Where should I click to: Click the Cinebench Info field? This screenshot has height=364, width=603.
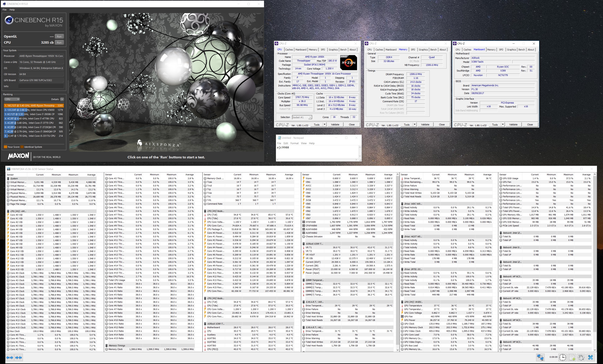(x=41, y=86)
